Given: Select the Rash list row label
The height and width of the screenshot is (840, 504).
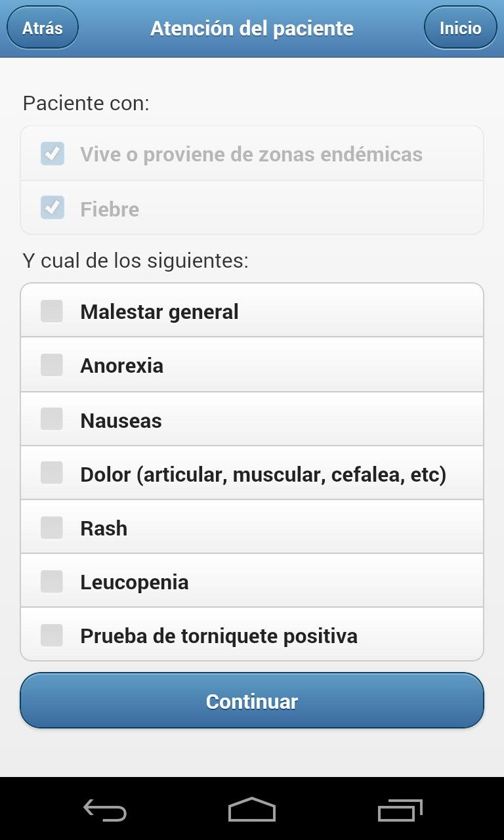Looking at the screenshot, I should point(104,528).
